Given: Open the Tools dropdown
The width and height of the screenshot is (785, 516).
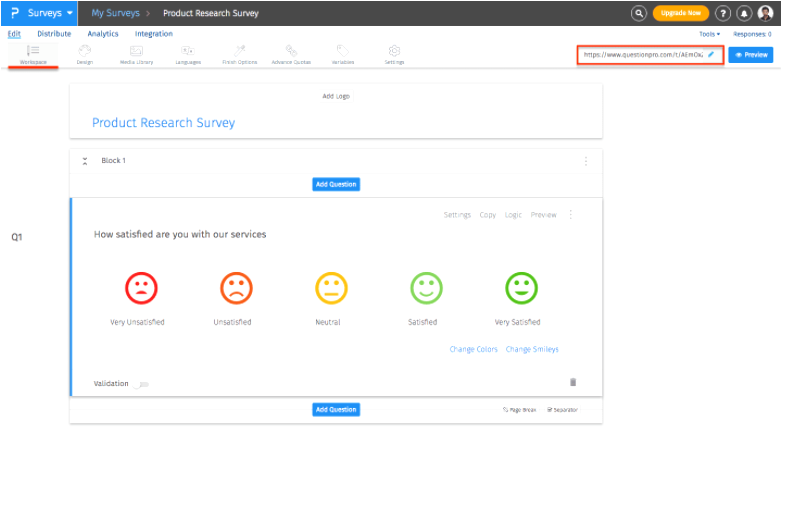Looking at the screenshot, I should coord(709,34).
